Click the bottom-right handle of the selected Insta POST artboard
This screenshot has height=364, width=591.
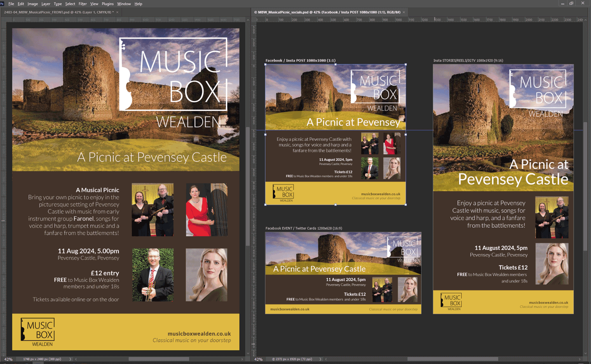click(406, 205)
